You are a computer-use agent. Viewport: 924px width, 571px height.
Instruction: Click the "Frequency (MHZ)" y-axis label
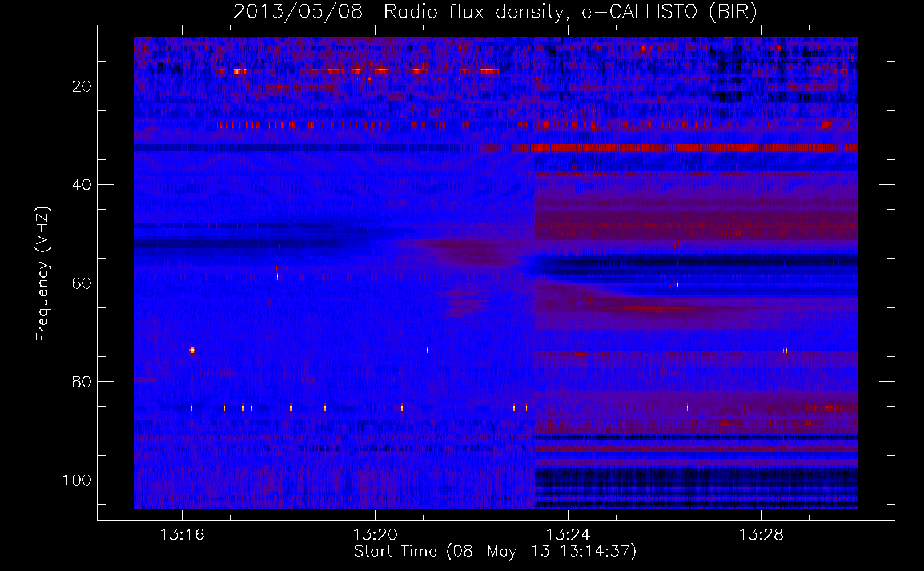[x=43, y=274]
